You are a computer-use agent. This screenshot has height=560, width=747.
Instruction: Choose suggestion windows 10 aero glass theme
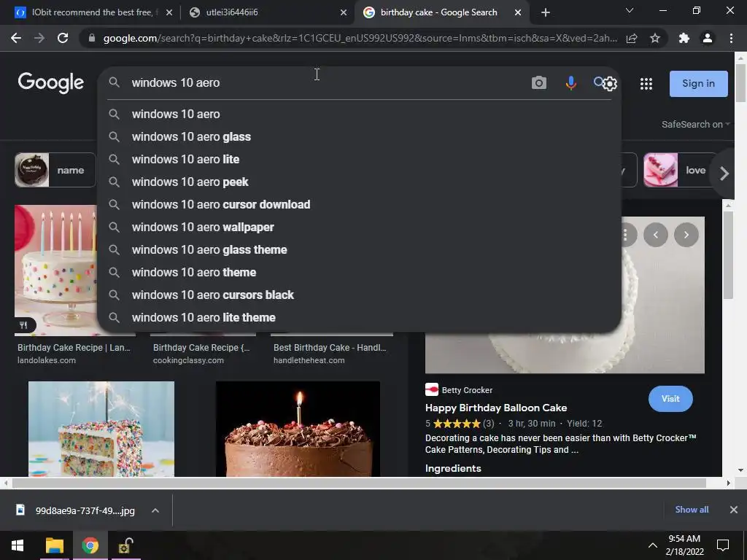click(359, 250)
